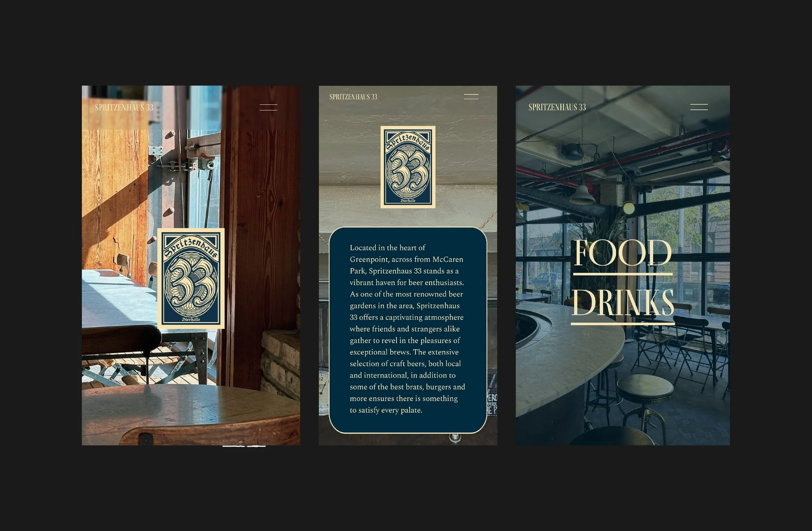Click the Spritzenhaus 33 wordmark on the right screen

tap(557, 107)
